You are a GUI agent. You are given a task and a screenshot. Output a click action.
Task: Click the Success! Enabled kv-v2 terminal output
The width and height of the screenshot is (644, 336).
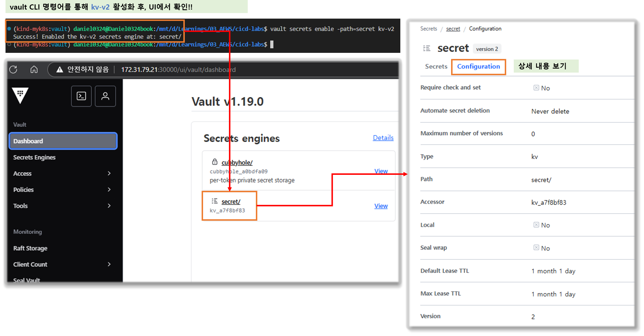coord(97,37)
